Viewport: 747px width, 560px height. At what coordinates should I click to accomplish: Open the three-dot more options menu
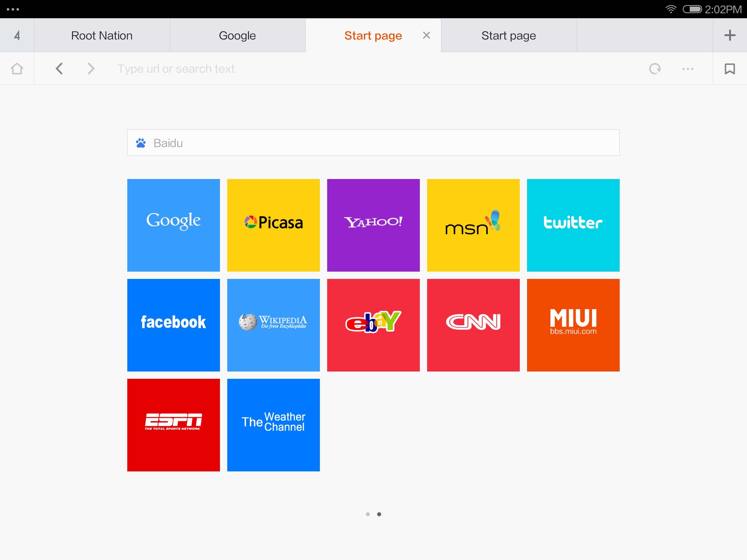tap(688, 69)
